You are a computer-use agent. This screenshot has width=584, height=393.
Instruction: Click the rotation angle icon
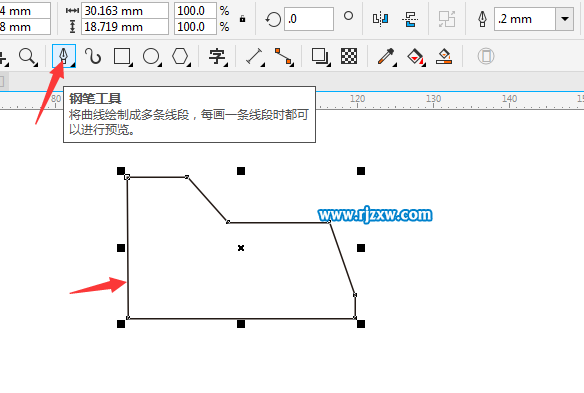tap(273, 19)
